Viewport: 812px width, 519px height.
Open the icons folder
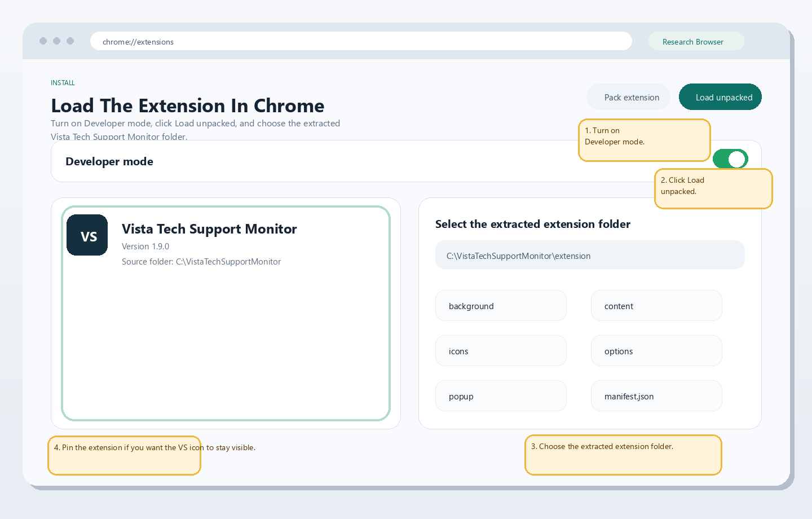pos(501,351)
